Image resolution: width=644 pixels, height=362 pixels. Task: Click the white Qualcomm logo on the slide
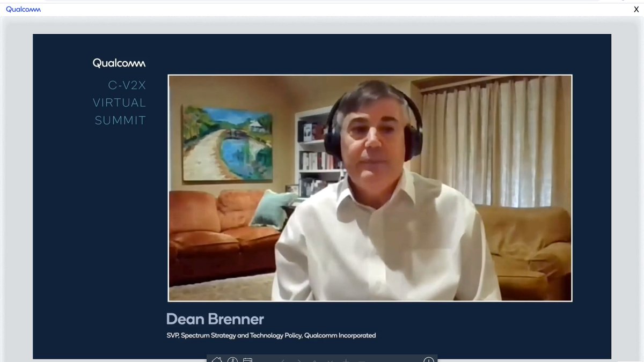point(119,63)
